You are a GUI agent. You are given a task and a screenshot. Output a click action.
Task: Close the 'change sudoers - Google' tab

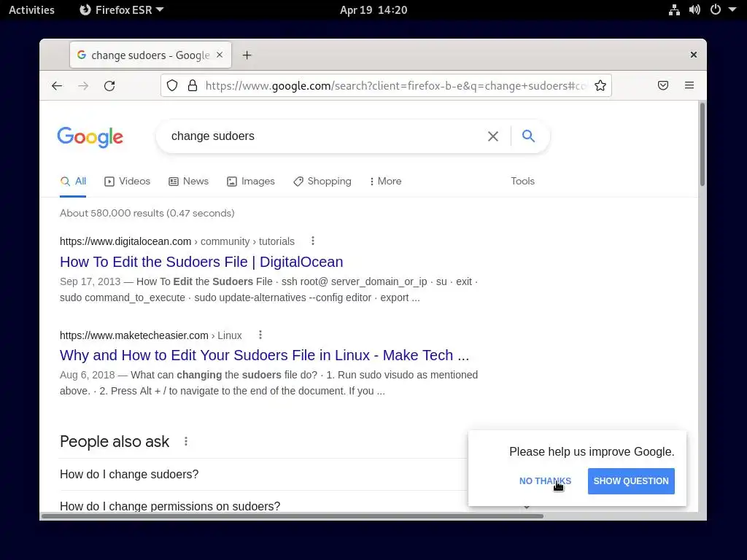point(220,55)
